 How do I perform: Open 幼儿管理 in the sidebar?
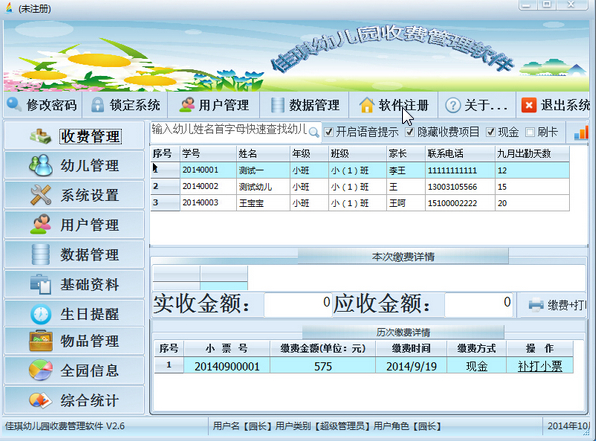74,165
